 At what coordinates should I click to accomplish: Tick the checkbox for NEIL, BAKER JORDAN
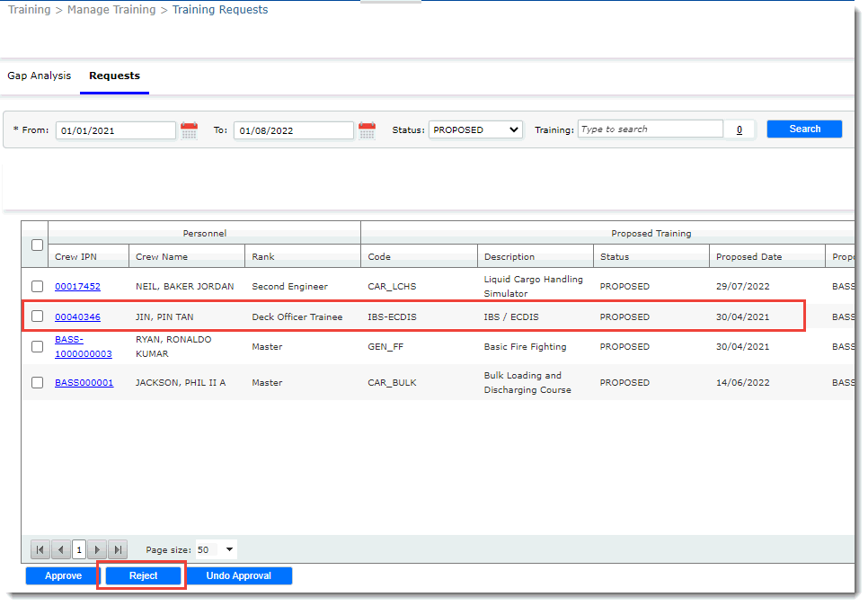click(x=37, y=287)
